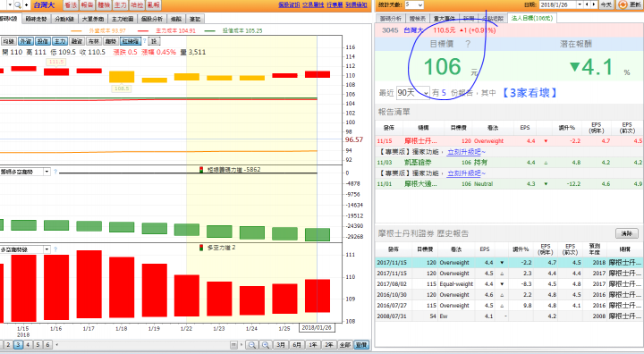Click the help question mark beside 紅綠燈

[145, 41]
